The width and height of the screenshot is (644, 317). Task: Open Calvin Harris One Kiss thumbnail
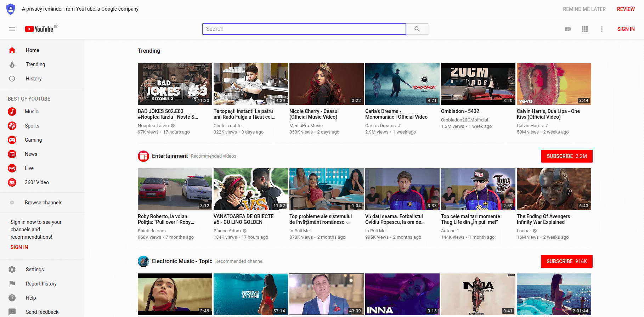[x=554, y=84]
